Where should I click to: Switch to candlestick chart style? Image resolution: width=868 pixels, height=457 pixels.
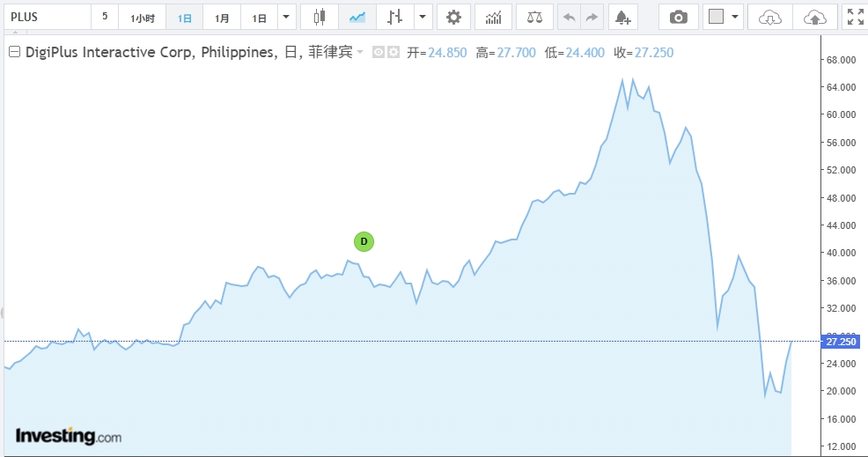320,18
